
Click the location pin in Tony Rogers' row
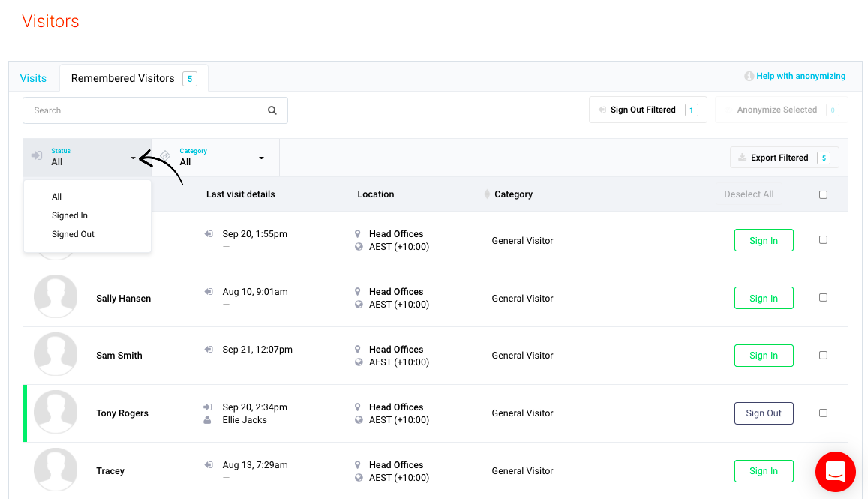(358, 407)
